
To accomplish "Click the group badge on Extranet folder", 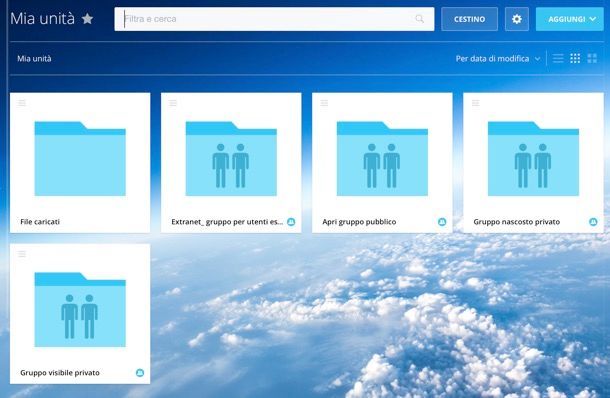I will [x=291, y=222].
